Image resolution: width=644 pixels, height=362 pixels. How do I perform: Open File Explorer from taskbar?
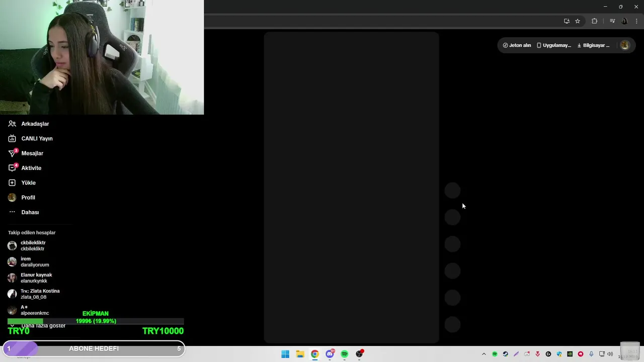click(300, 354)
